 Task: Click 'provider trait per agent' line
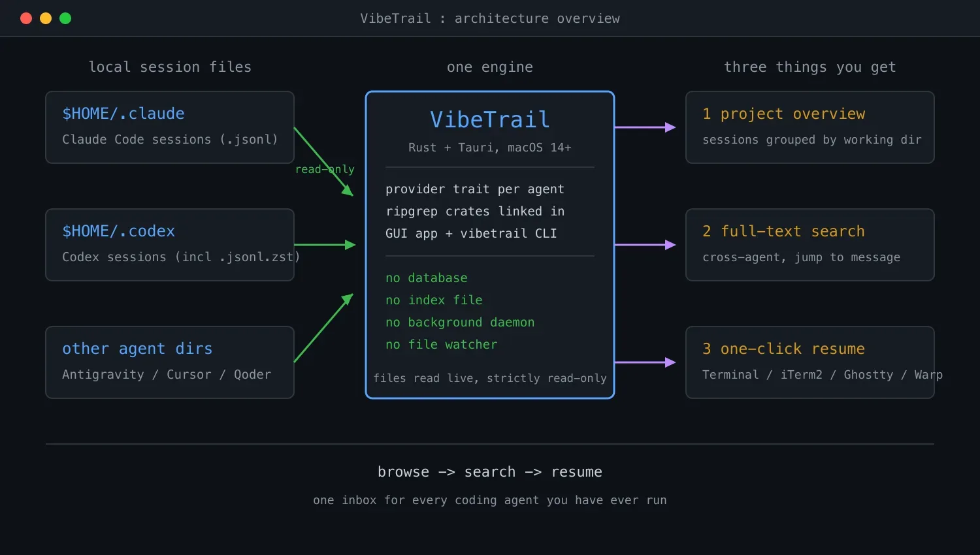click(x=475, y=189)
